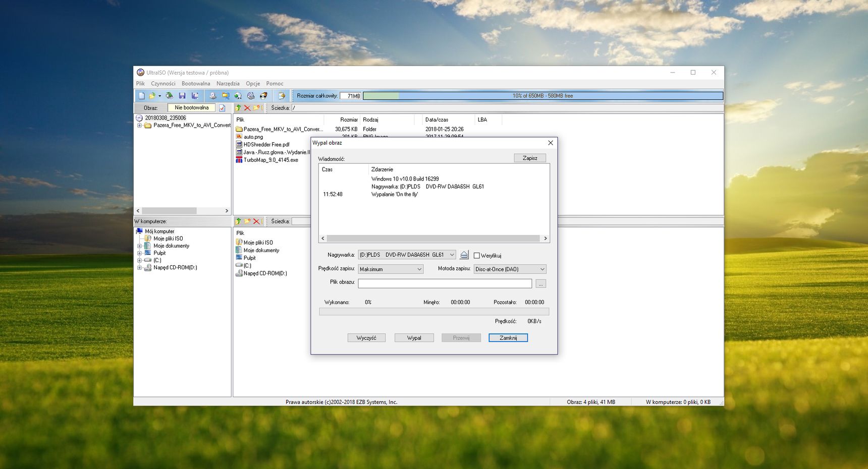Select Mój komputer in the local tree
The width and height of the screenshot is (868, 469).
159,231
